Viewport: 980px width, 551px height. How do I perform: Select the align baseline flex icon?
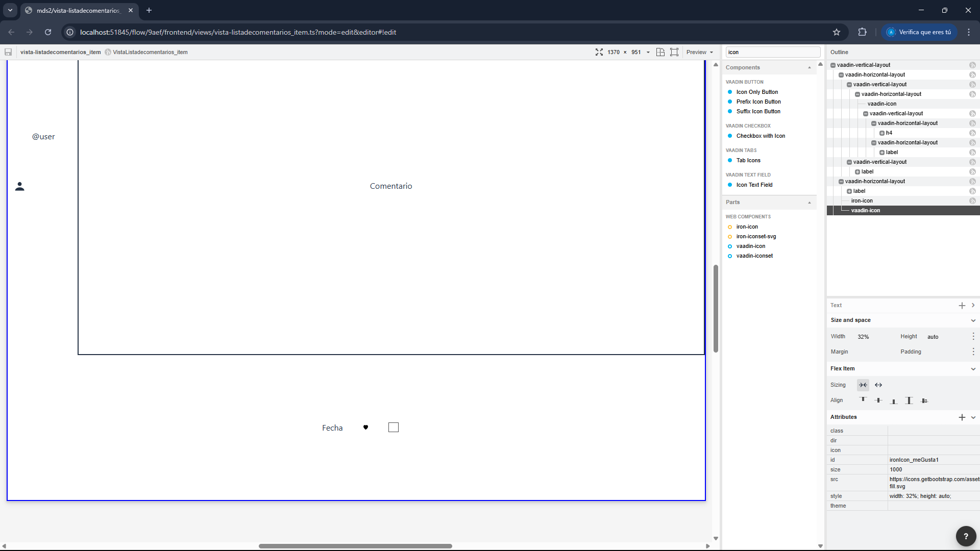tap(924, 400)
